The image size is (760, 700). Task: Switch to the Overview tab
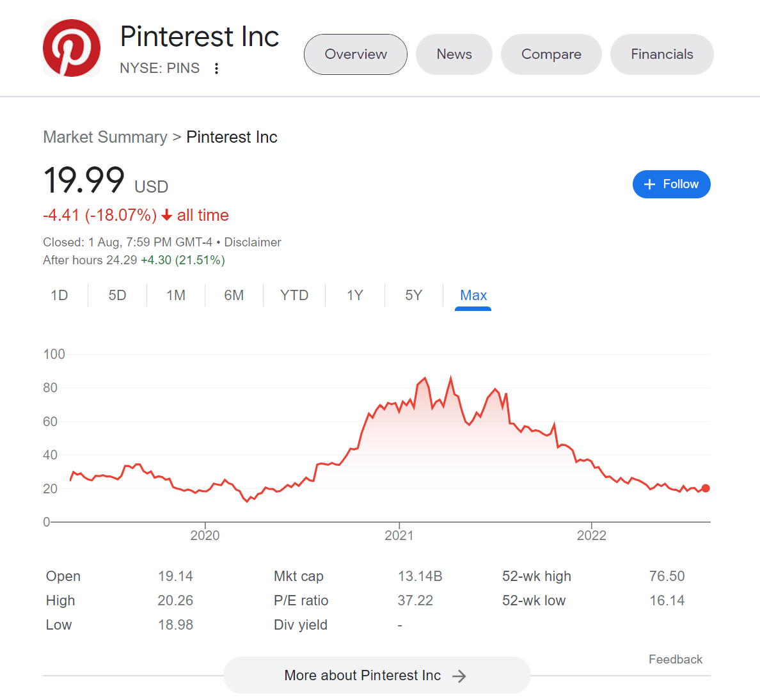coord(356,54)
